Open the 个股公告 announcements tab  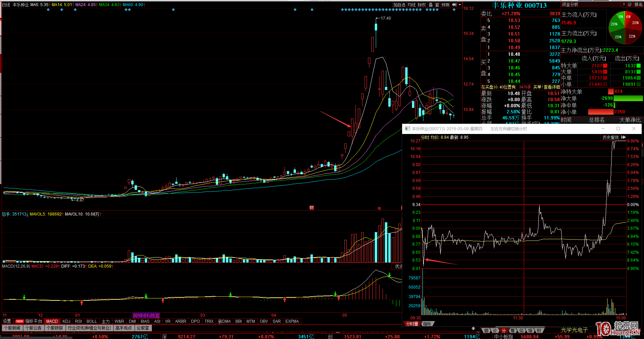click(33, 328)
